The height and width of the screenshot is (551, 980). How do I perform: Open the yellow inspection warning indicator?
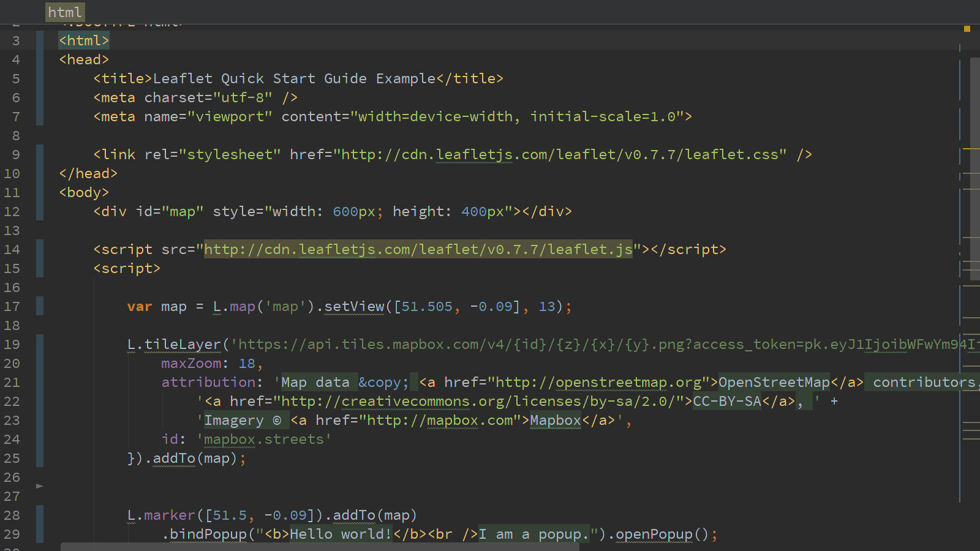click(x=967, y=29)
